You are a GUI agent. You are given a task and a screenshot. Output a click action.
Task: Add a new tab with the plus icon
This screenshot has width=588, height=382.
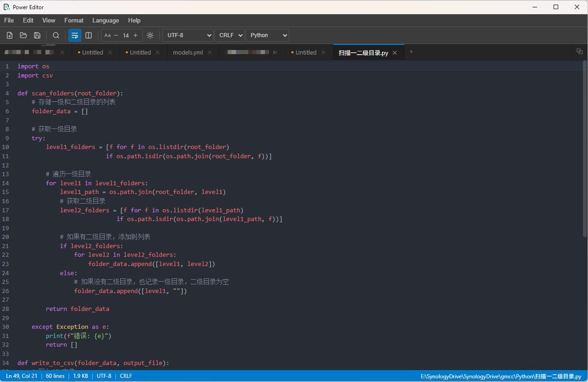click(x=411, y=52)
